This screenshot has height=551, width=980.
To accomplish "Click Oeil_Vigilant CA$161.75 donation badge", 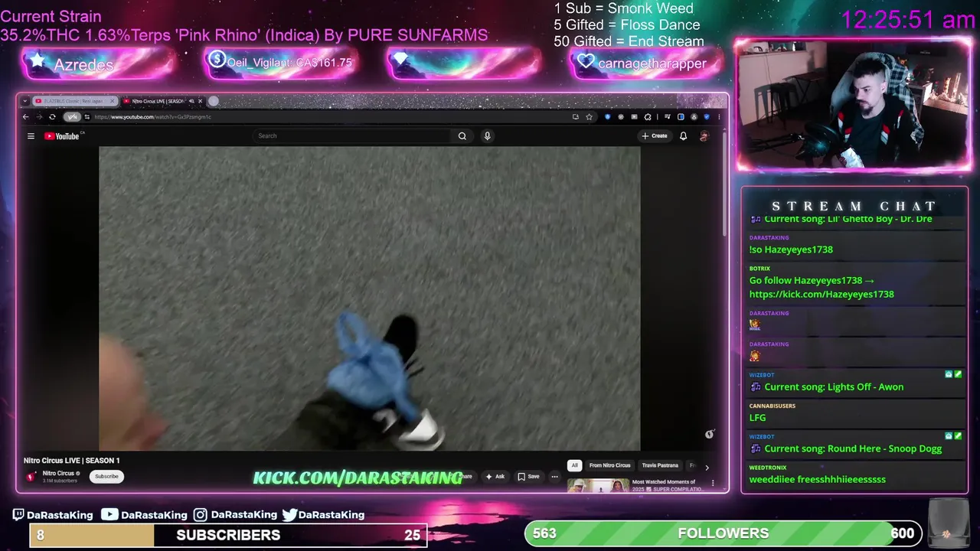I will click(x=280, y=63).
